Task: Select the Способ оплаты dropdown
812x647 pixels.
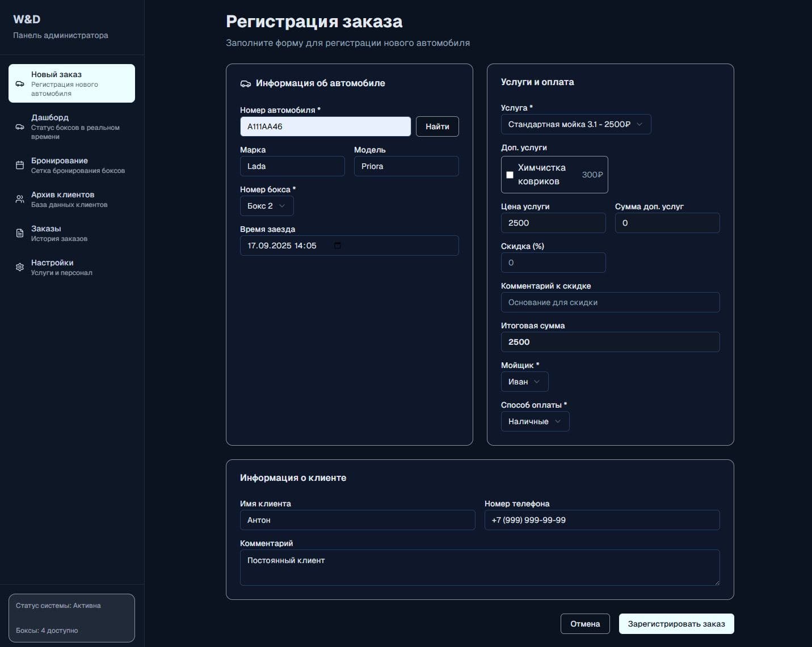Action: (535, 421)
